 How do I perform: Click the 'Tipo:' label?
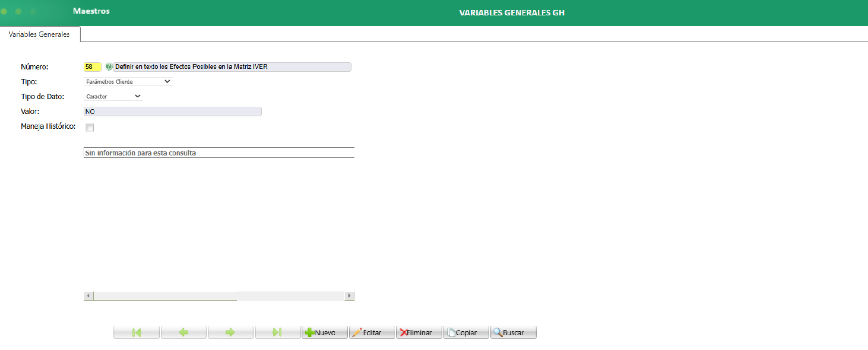tap(29, 82)
